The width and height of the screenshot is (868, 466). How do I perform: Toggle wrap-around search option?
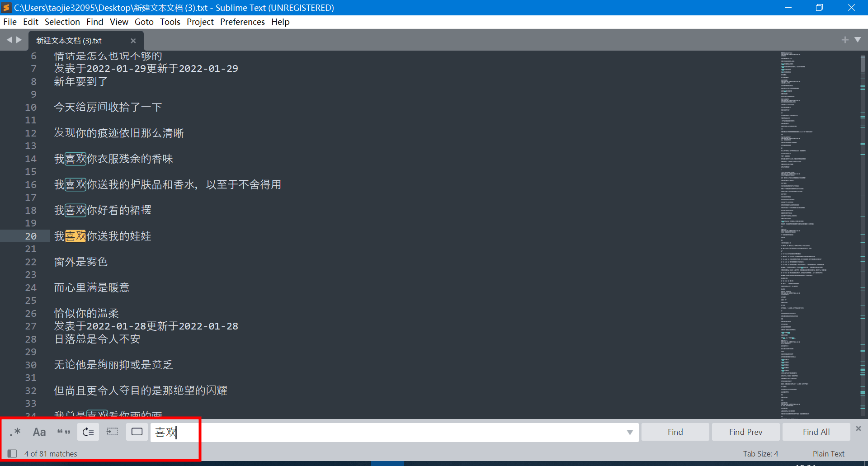coord(88,432)
